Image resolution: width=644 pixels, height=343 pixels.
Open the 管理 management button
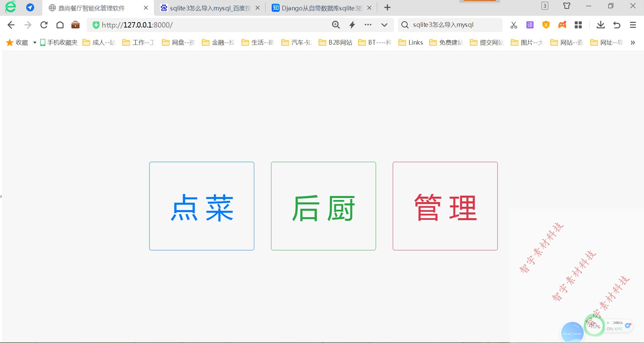445,206
